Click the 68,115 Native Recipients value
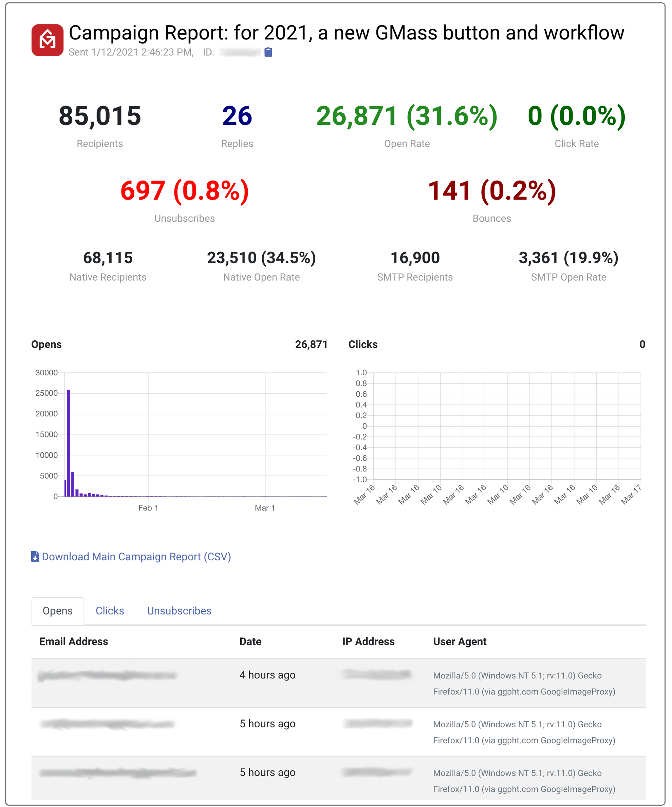The height and width of the screenshot is (807, 672). 108,258
